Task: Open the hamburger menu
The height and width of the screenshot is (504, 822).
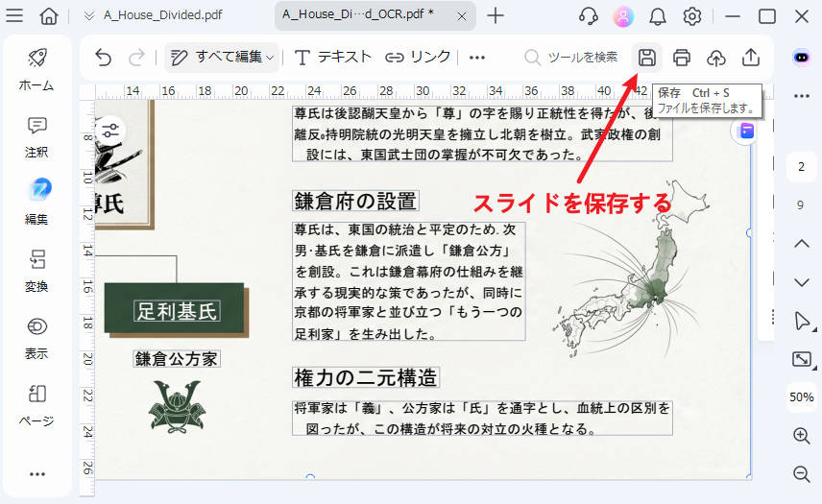Action: [x=14, y=15]
